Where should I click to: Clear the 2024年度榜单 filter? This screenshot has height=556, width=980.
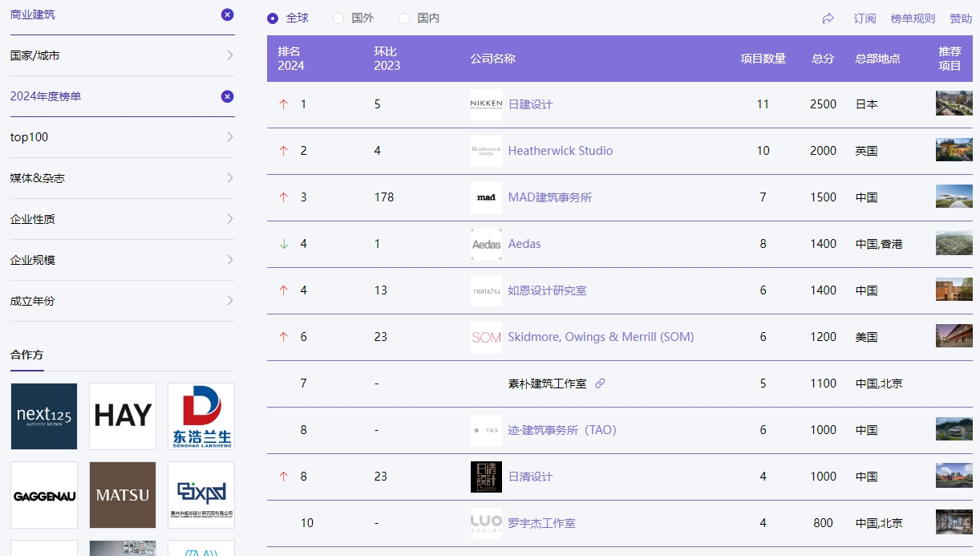point(227,96)
